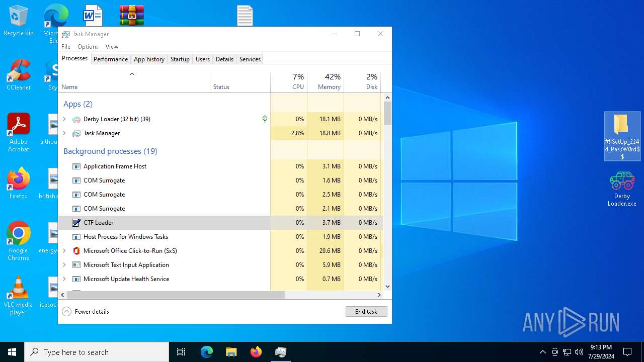Click the scroll down arrow in process list

click(x=387, y=287)
